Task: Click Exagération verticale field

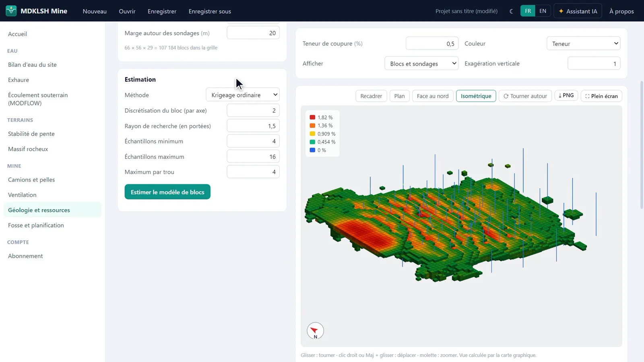Action: tap(594, 64)
